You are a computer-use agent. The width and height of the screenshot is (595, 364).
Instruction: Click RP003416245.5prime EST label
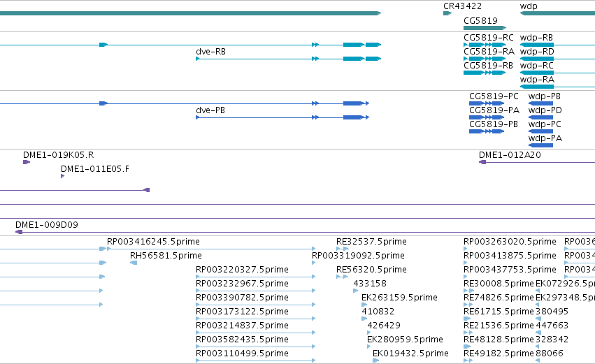pos(153,242)
